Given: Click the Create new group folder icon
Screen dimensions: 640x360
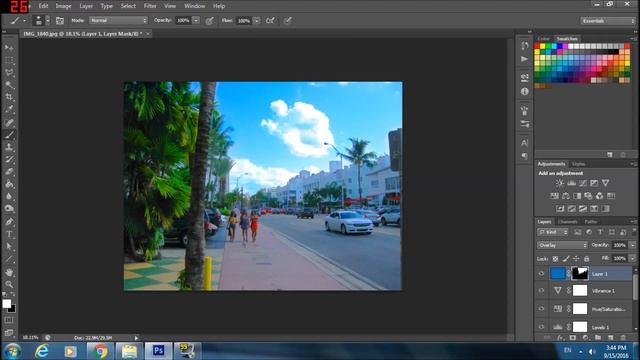Looking at the screenshot, I should pos(598,338).
